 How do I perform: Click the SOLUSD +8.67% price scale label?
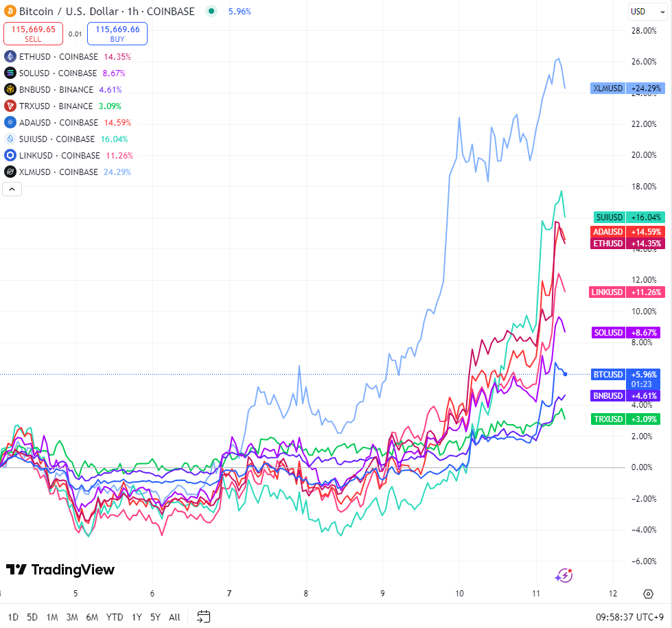tap(626, 333)
